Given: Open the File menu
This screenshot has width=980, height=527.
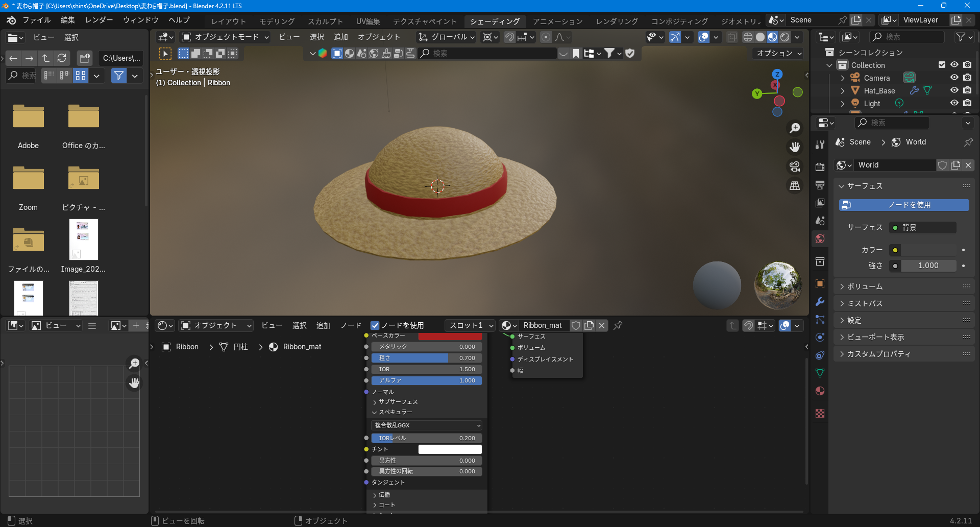Looking at the screenshot, I should (36, 20).
